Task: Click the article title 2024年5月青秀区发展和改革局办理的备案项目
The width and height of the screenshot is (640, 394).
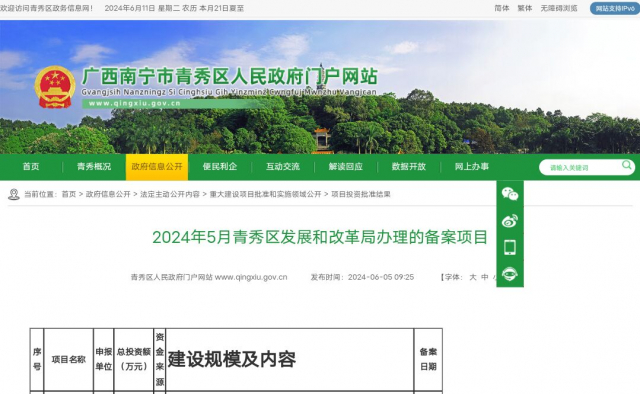Action: (x=320, y=237)
